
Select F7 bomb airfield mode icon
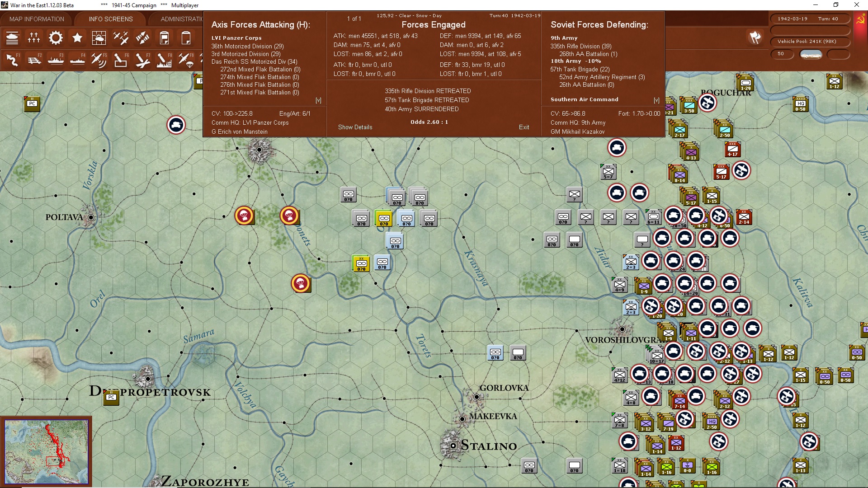pos(142,60)
